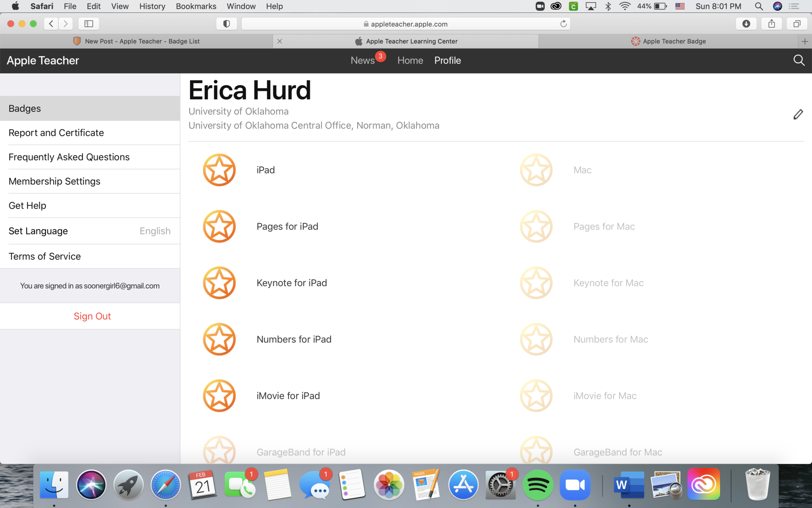Open the Bookmarks menu
The image size is (812, 508).
196,6
